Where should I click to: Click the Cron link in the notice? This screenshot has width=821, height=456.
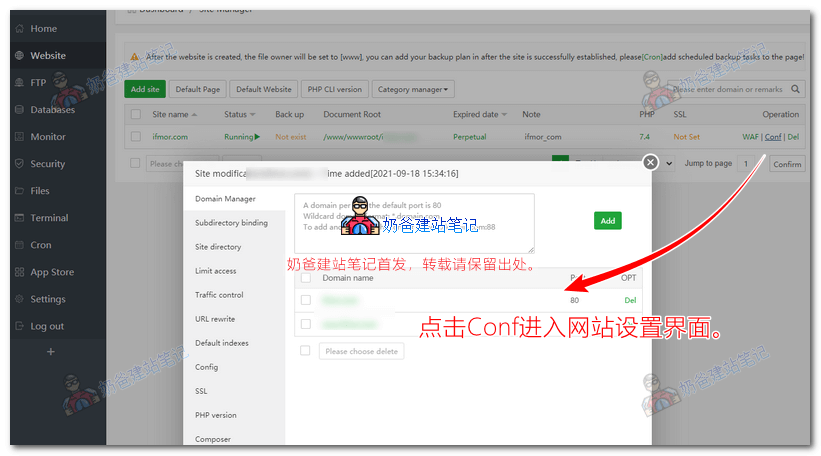point(652,57)
